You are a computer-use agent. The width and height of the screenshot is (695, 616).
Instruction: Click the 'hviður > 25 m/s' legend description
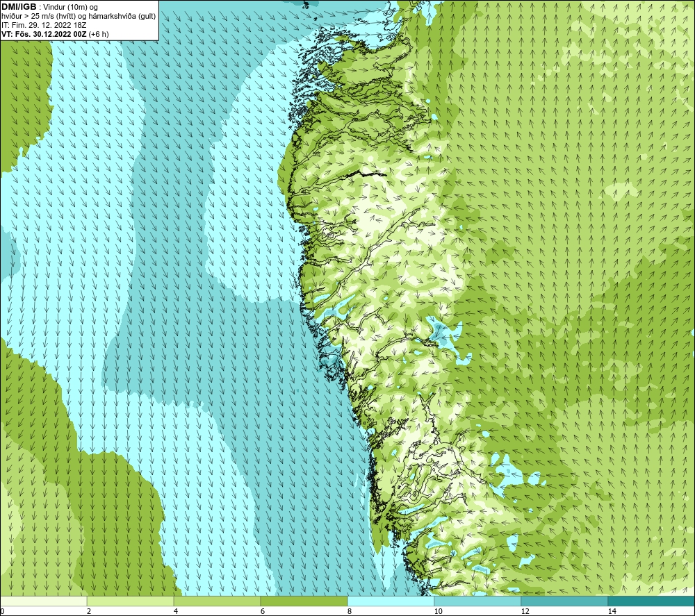pos(79,17)
